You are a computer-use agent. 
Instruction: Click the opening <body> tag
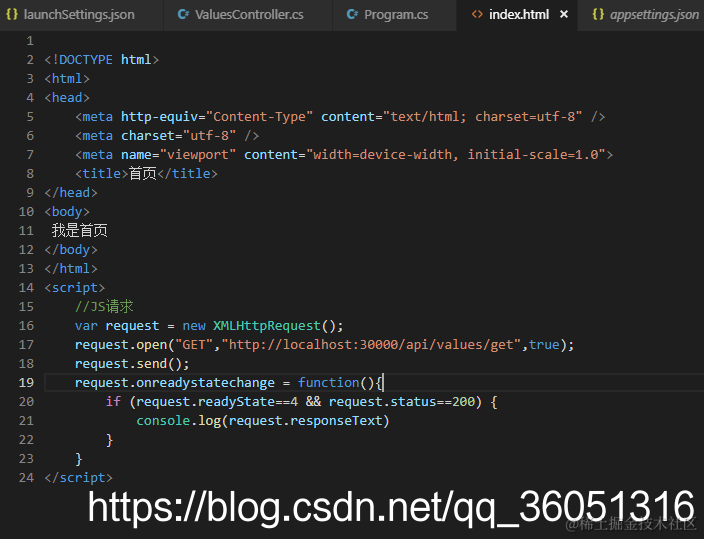[67, 212]
